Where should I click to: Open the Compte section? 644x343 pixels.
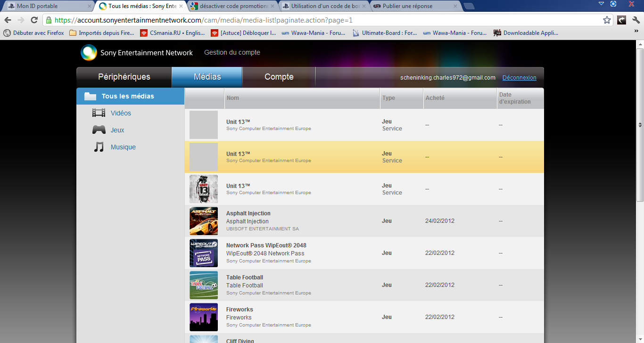pyautogui.click(x=279, y=77)
